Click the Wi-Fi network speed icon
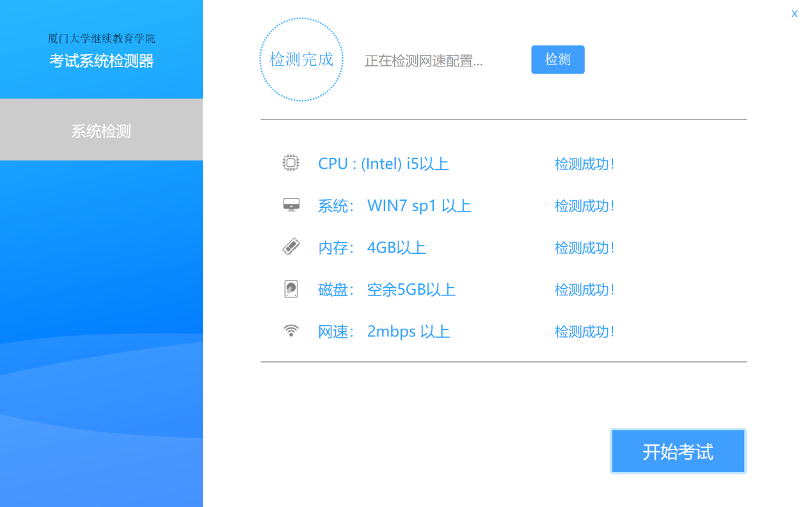This screenshot has width=812, height=507. 291,331
